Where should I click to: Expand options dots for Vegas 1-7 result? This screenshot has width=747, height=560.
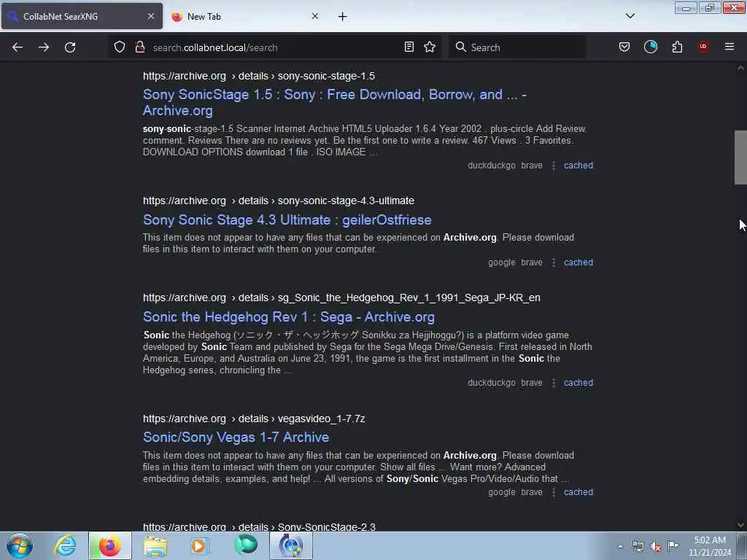click(553, 493)
